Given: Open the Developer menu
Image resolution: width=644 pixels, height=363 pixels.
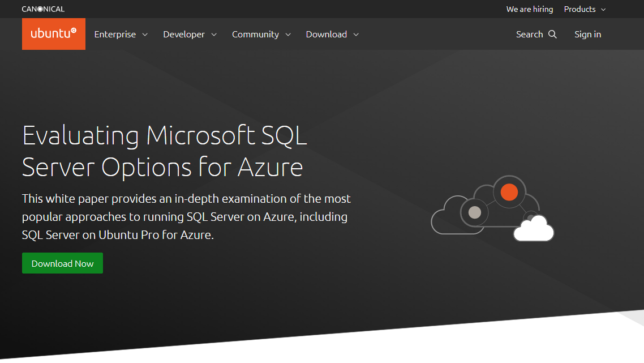Looking at the screenshot, I should coord(190,35).
